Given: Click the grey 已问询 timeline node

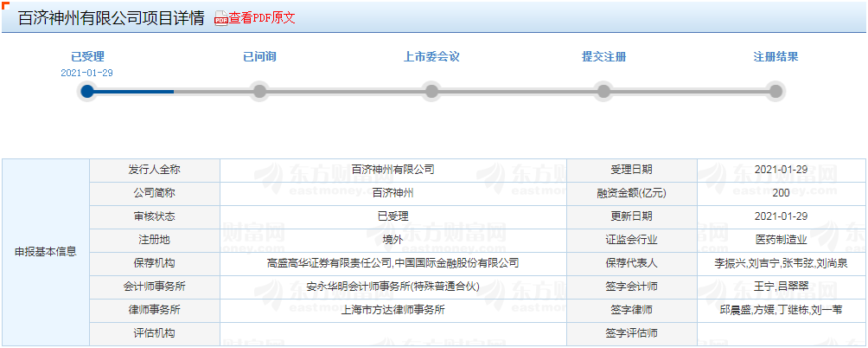Looking at the screenshot, I should click(x=259, y=92).
